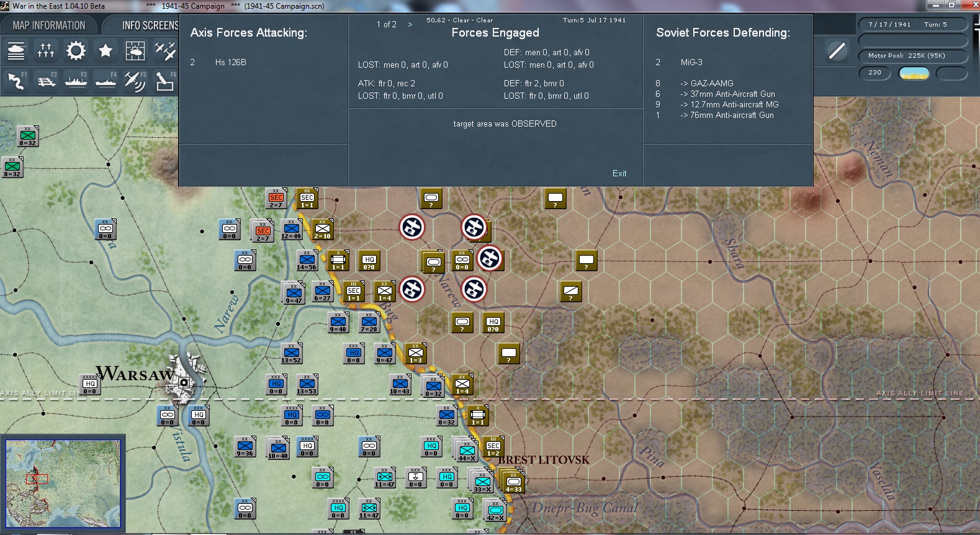Select Amphibious mode (F4) boat icon
The image size is (980, 535).
pos(106,81)
